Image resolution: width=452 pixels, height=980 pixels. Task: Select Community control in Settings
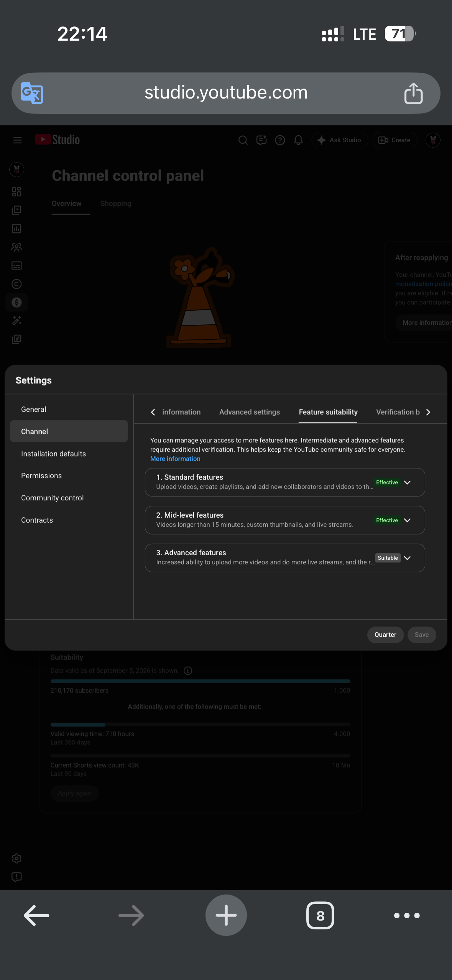pyautogui.click(x=69, y=498)
